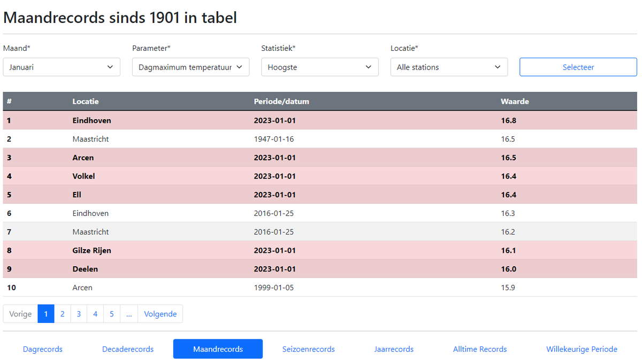Go to page 2 of results
Screen dimensions: 642x364
pyautogui.click(x=62, y=314)
